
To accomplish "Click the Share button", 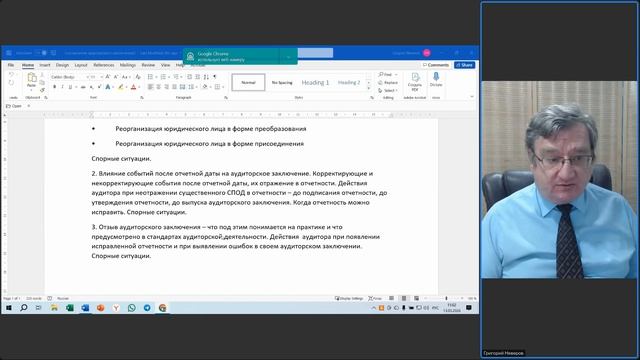I will (x=464, y=65).
